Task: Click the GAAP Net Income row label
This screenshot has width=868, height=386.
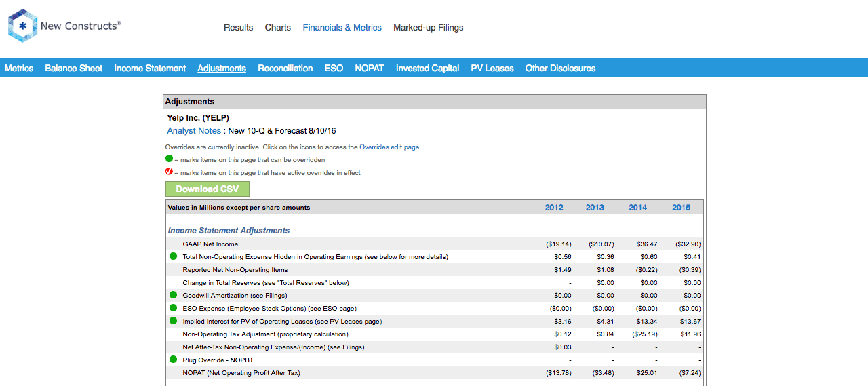Action: tap(210, 244)
